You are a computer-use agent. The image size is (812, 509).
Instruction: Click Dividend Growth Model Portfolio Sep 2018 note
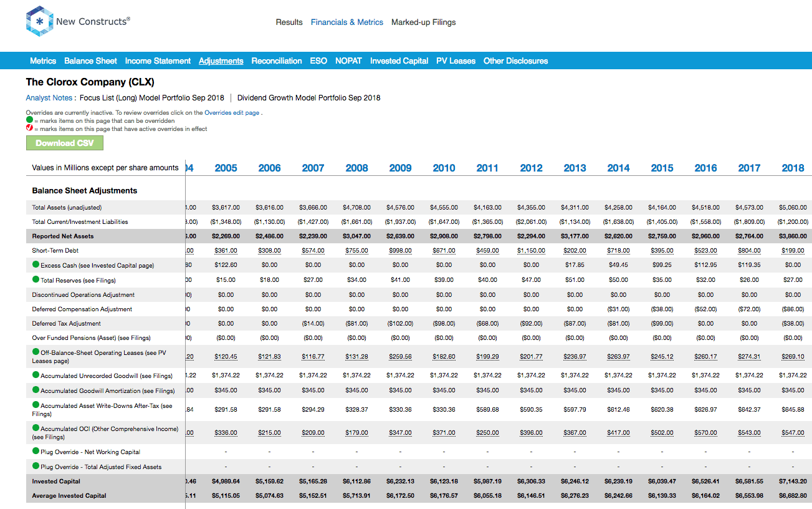tap(308, 98)
